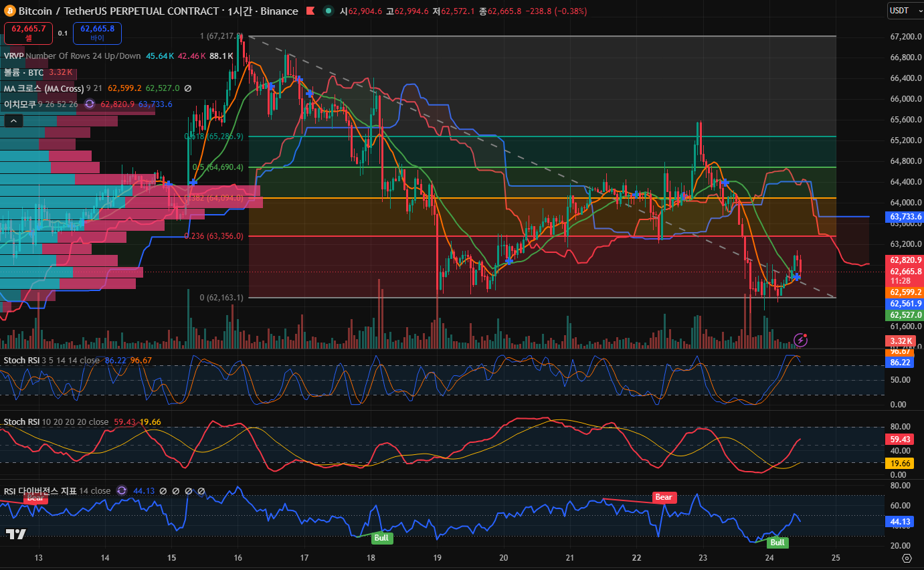Click the orange 62,599.2 price axis label
Image resolution: width=924 pixels, height=570 pixels.
pos(905,292)
